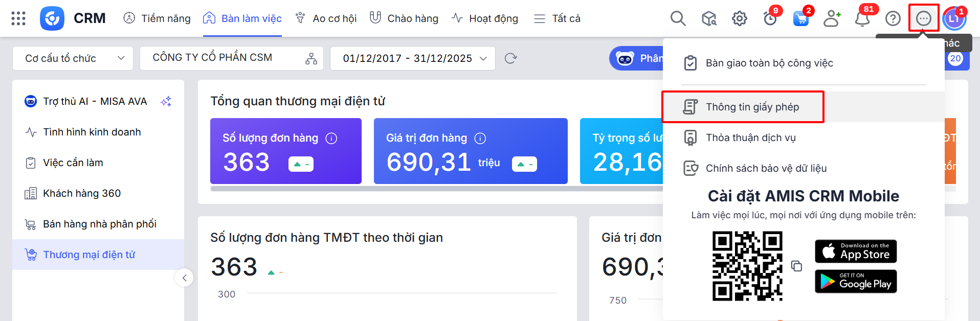The width and height of the screenshot is (980, 321).
Task: Open Tình hình kinh doanh sidebar item
Action: tap(98, 132)
